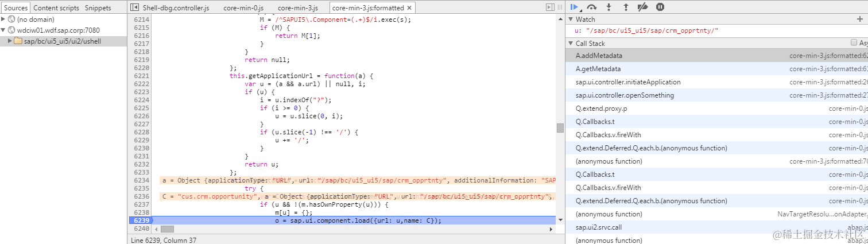Click the sap.ui.component.load code line
Screen dimensions: 868x244
point(358,220)
